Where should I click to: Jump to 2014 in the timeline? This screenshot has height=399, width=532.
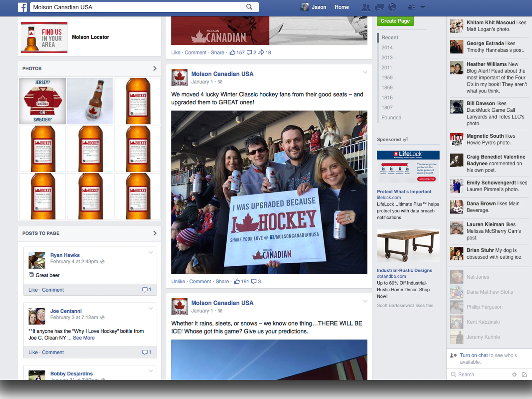387,48
